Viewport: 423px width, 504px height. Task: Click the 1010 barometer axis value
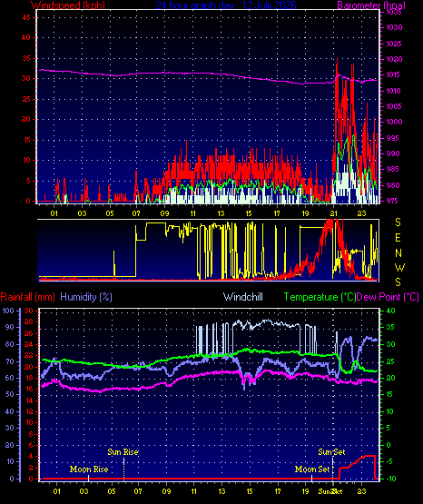coord(394,91)
